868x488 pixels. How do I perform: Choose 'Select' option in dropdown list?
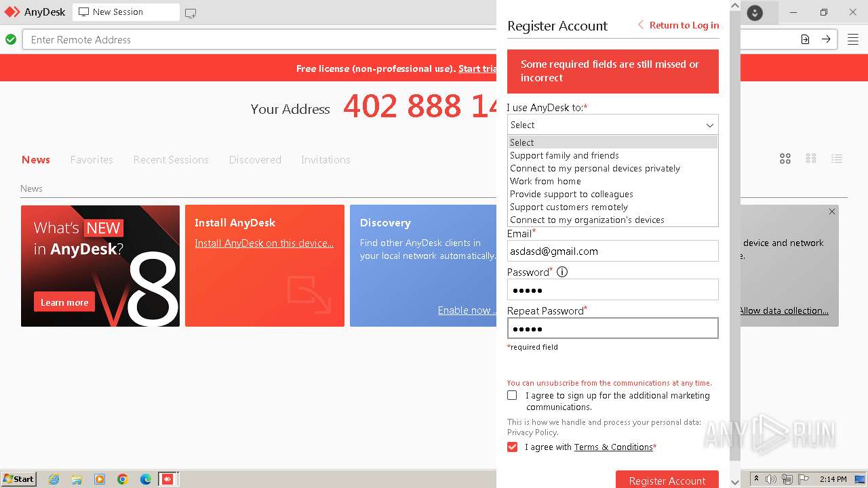[613, 142]
